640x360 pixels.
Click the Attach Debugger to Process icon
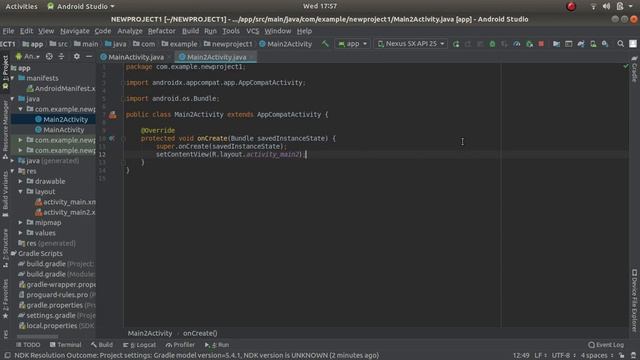(529, 44)
